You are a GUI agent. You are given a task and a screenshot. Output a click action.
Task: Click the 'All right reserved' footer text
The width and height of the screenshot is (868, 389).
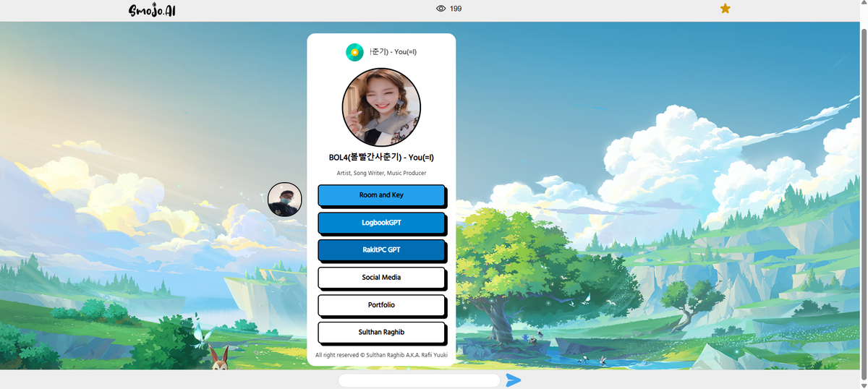pos(381,355)
